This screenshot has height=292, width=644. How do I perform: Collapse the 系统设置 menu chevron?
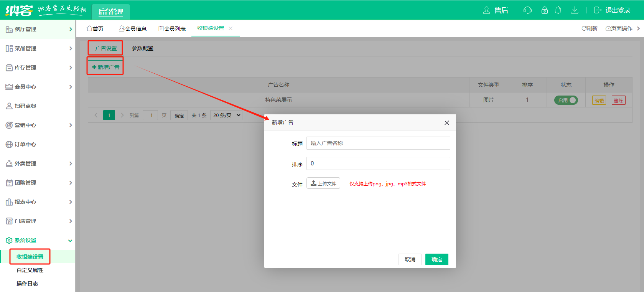click(x=70, y=241)
